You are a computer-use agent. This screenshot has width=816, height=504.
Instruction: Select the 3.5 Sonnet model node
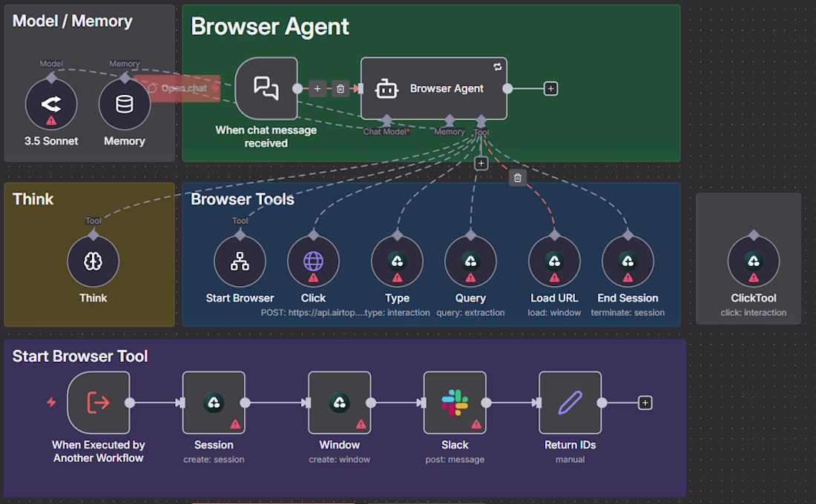[x=51, y=104]
